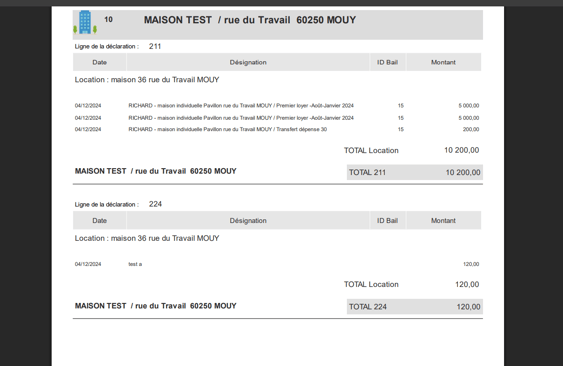Select the MAISON TEST header title

(250, 20)
